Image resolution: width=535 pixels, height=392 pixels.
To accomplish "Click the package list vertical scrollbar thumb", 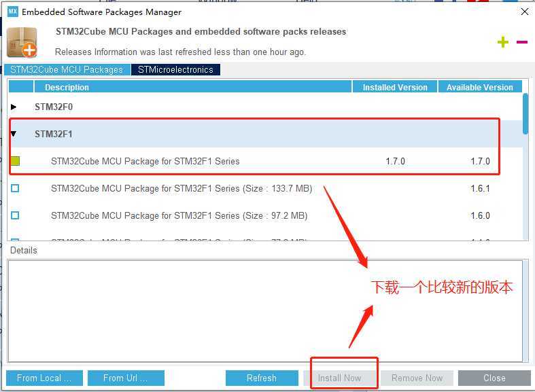I will point(525,114).
